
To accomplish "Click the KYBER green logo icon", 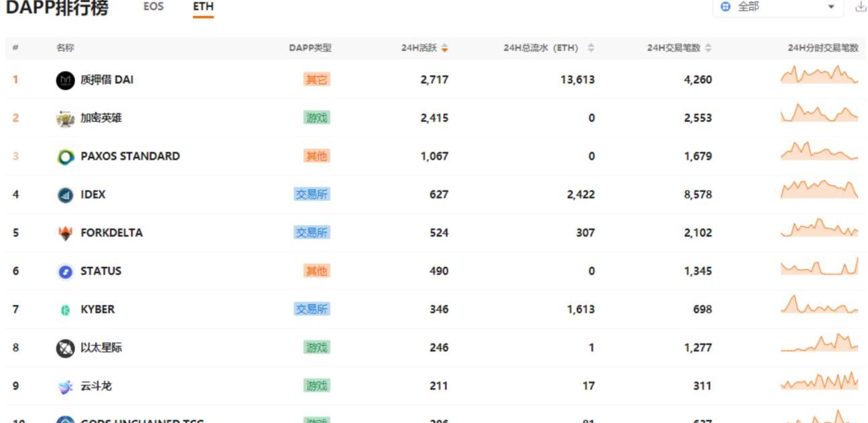I will 65,310.
